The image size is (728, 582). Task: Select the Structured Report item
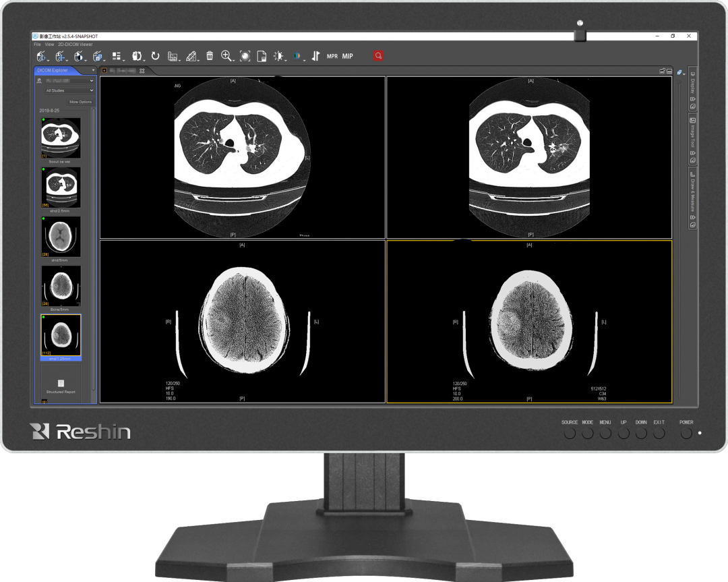(x=61, y=384)
